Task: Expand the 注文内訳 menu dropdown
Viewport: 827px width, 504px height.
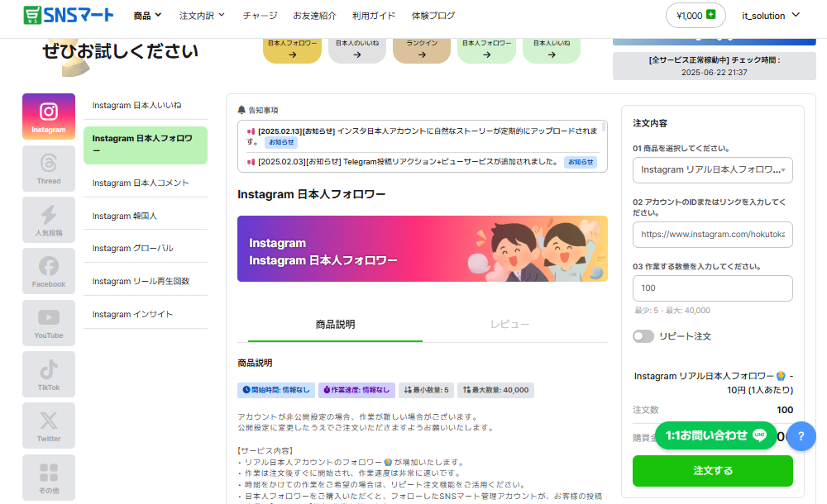Action: 202,16
